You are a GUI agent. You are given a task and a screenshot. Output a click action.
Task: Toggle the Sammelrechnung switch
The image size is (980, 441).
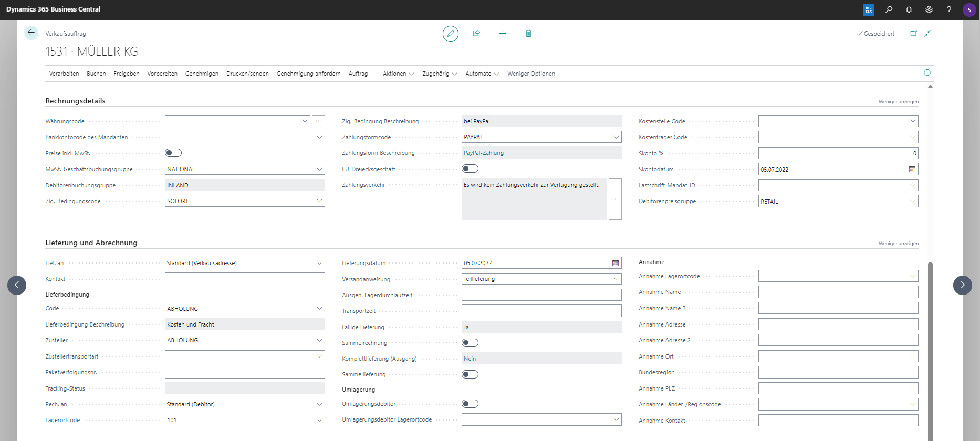[x=470, y=343]
